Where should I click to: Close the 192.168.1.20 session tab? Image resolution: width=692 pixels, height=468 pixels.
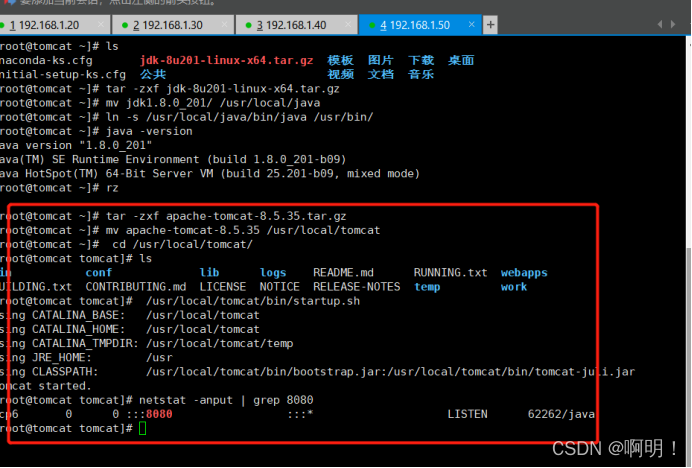pyautogui.click(x=101, y=25)
